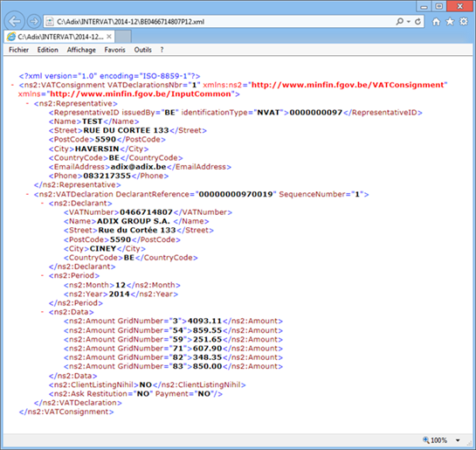Click the zoom level magnifier icon in status bar

(x=426, y=440)
